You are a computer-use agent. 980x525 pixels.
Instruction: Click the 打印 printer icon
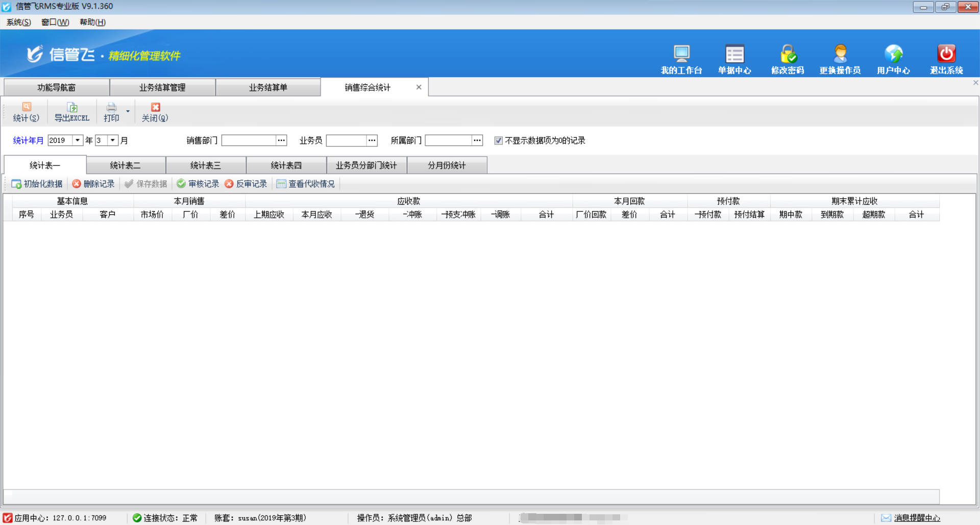point(111,108)
